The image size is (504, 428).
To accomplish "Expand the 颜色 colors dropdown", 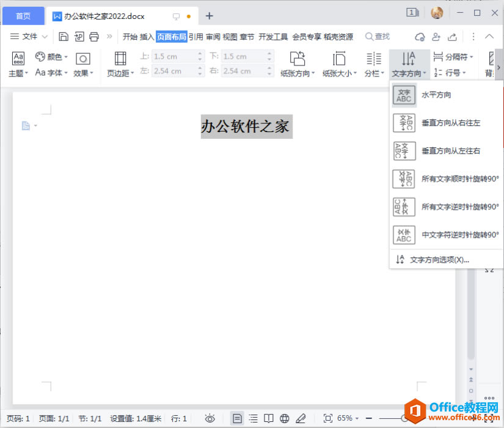I will 54,56.
